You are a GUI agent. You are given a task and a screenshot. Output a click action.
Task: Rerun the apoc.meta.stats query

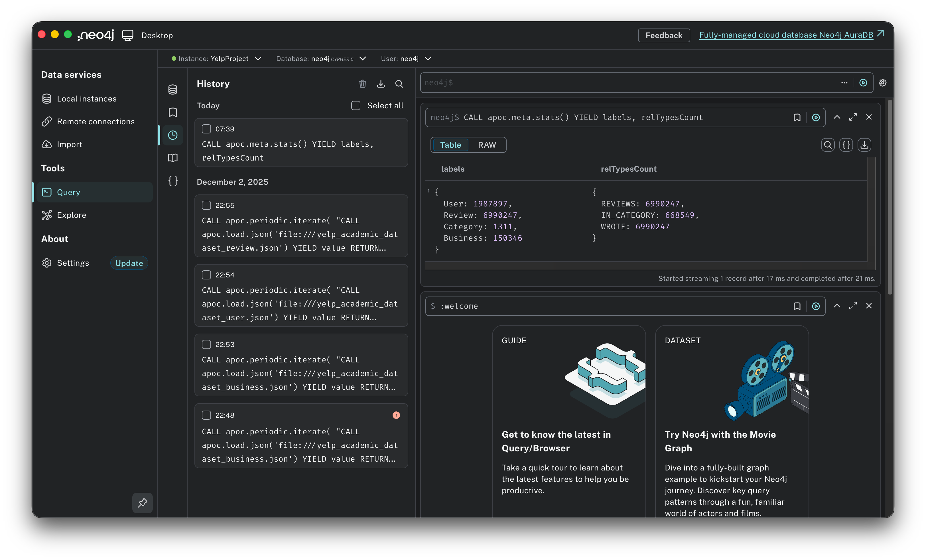point(815,118)
